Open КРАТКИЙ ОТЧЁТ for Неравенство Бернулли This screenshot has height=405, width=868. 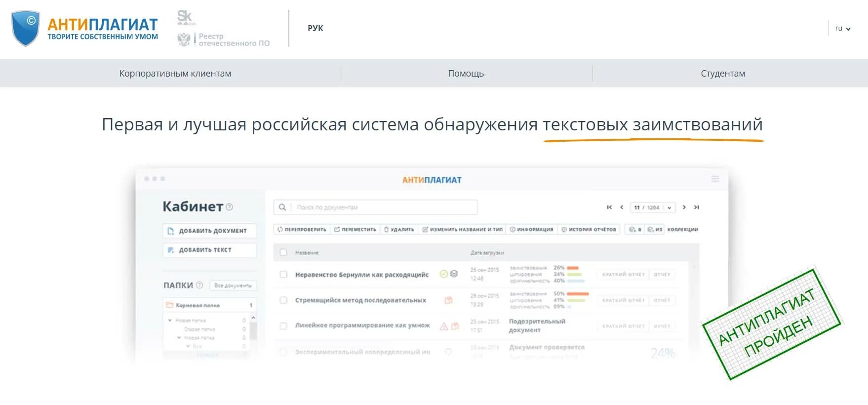click(x=623, y=274)
